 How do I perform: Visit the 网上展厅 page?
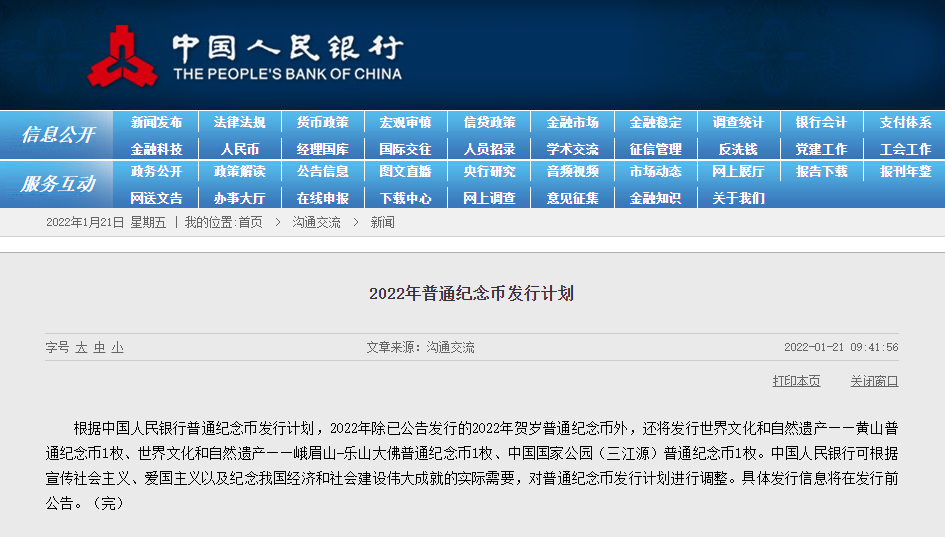pos(738,172)
